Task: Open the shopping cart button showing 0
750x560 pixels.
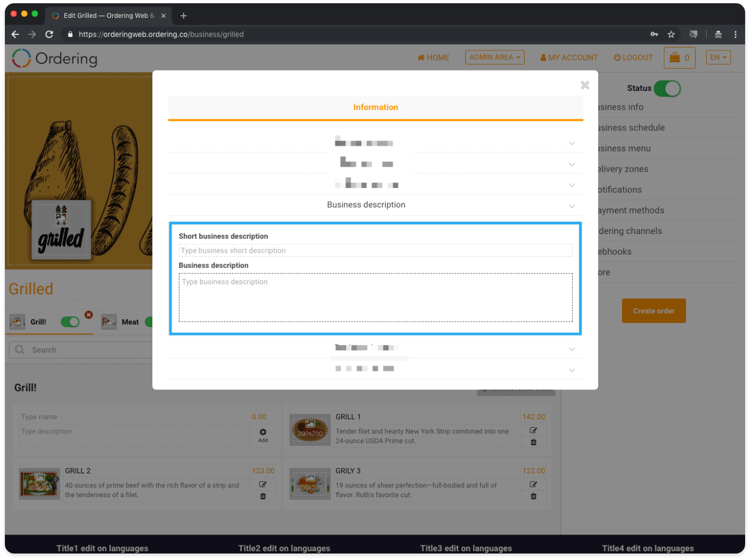Action: point(680,57)
